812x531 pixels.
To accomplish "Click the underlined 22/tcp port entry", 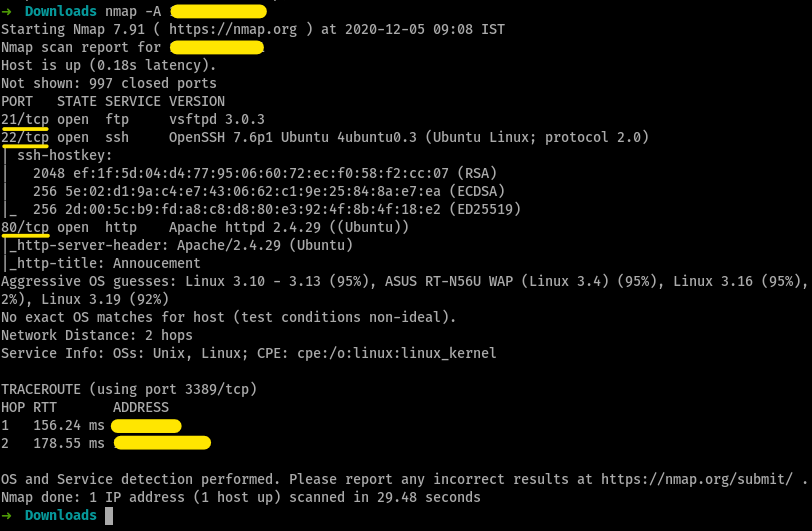I will coord(25,137).
